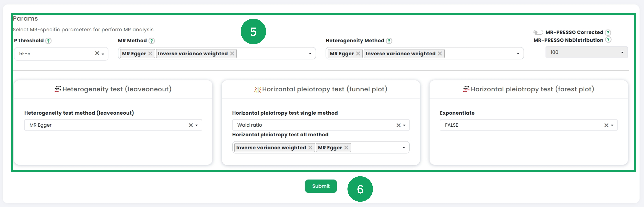Open the MR Method help icon

151,41
